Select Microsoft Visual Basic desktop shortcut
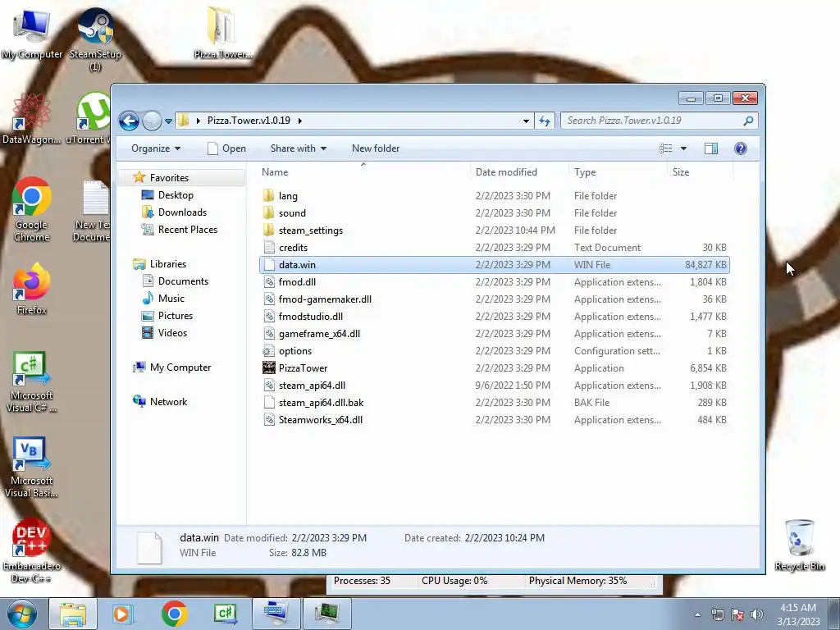This screenshot has width=840, height=630. point(31,468)
